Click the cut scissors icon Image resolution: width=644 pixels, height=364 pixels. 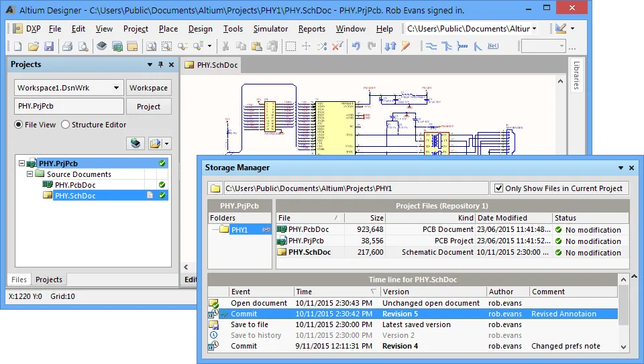click(225, 46)
